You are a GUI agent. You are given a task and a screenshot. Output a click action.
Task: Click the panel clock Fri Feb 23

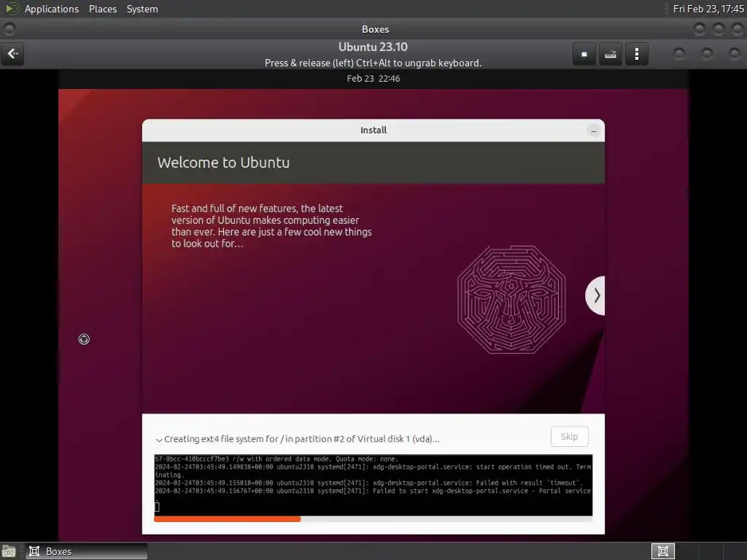708,9
